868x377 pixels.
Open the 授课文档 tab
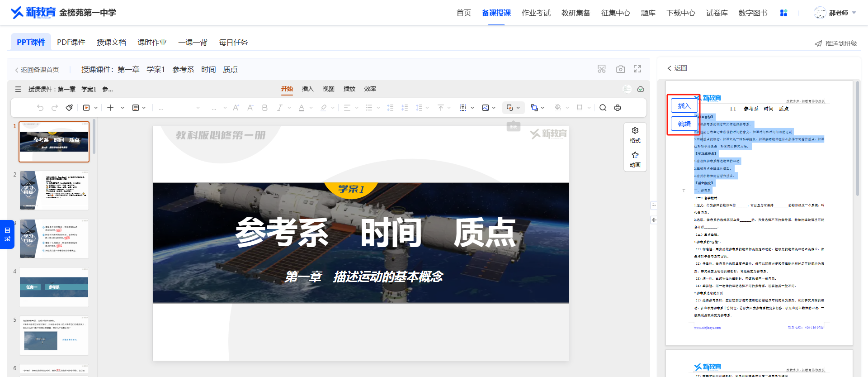coord(111,42)
